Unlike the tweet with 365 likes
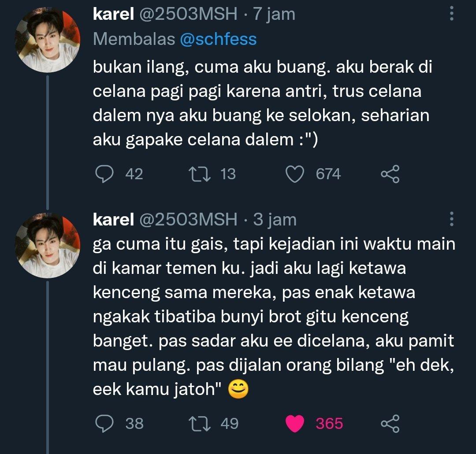476x454 pixels. 295,423
